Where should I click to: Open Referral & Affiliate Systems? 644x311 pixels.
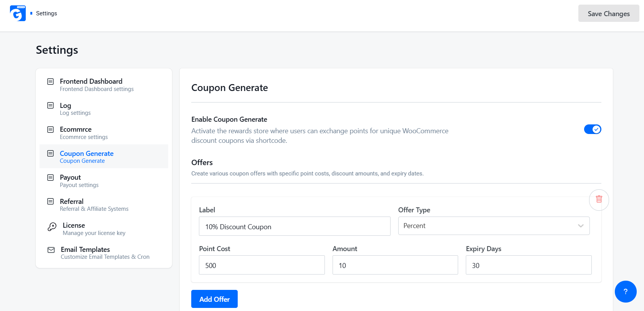(x=104, y=205)
